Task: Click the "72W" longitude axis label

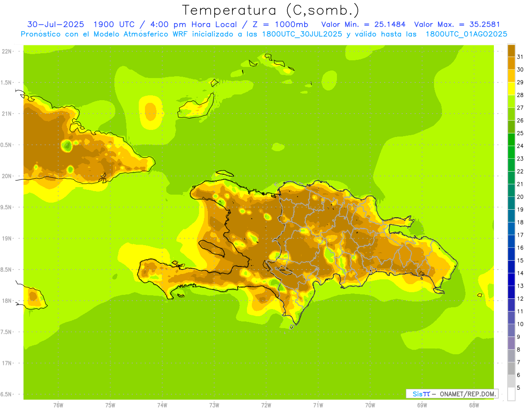Action: pos(266,405)
